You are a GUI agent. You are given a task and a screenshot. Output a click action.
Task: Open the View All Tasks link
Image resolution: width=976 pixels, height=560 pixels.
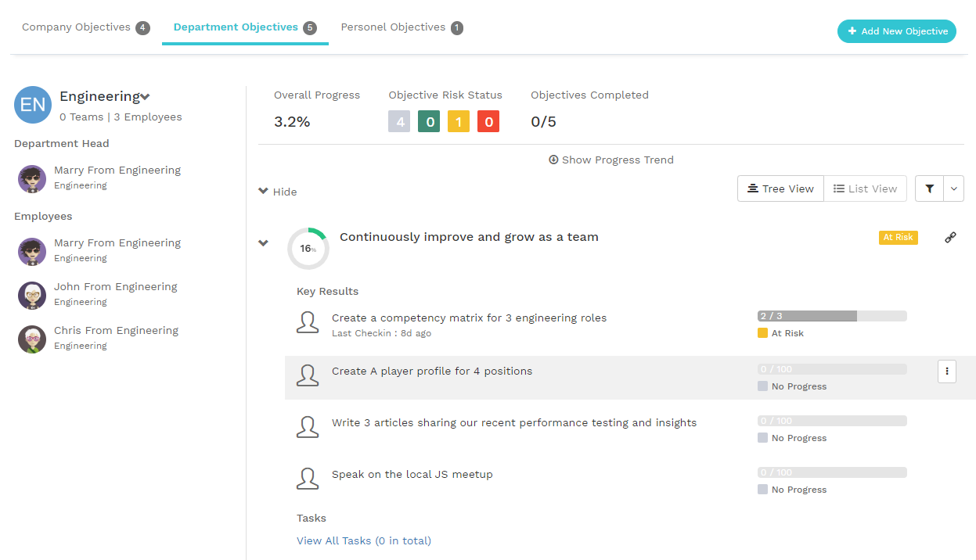pyautogui.click(x=333, y=540)
